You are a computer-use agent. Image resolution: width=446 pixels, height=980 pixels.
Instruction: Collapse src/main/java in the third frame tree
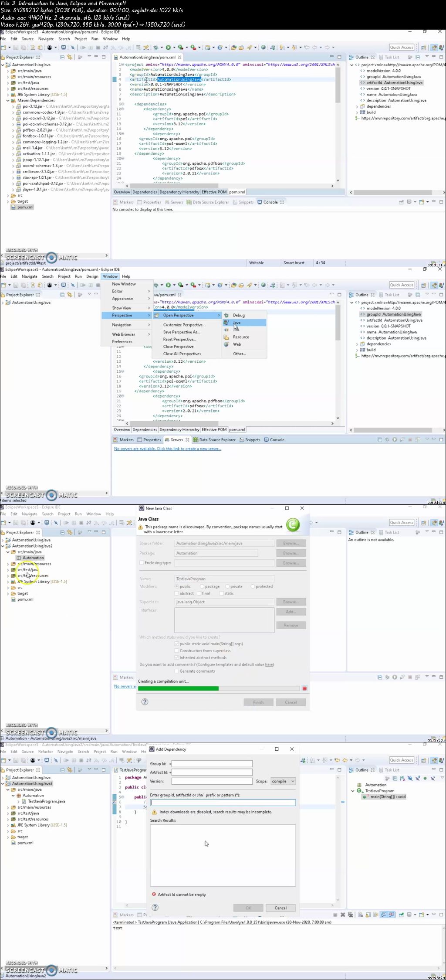(8, 552)
